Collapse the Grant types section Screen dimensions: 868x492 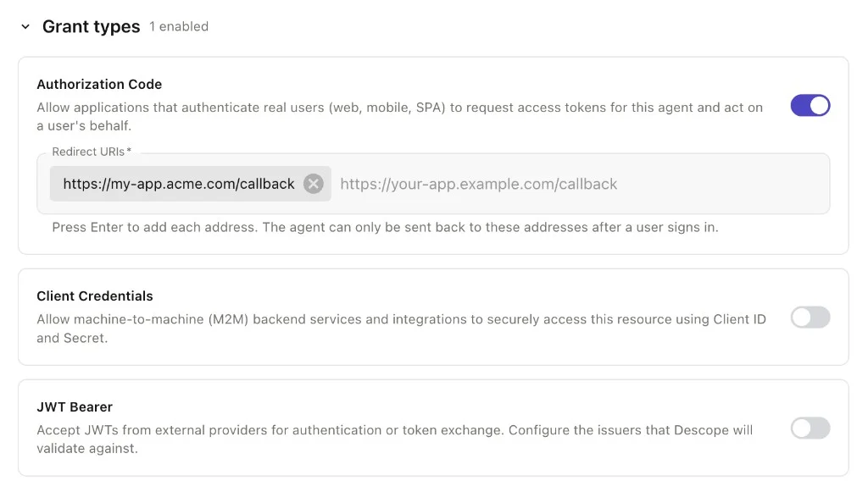coord(25,26)
